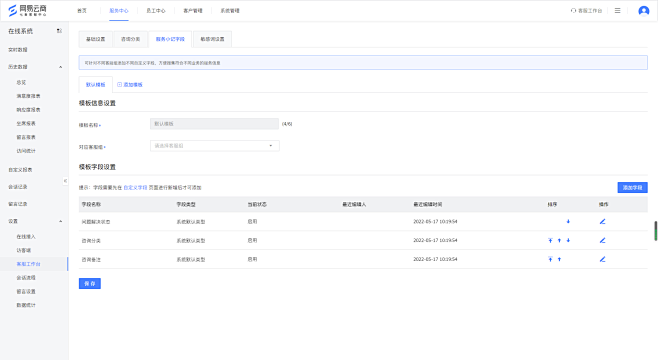Open 客服工作台 from the top-right header
This screenshot has height=360, width=658.
[x=586, y=10]
